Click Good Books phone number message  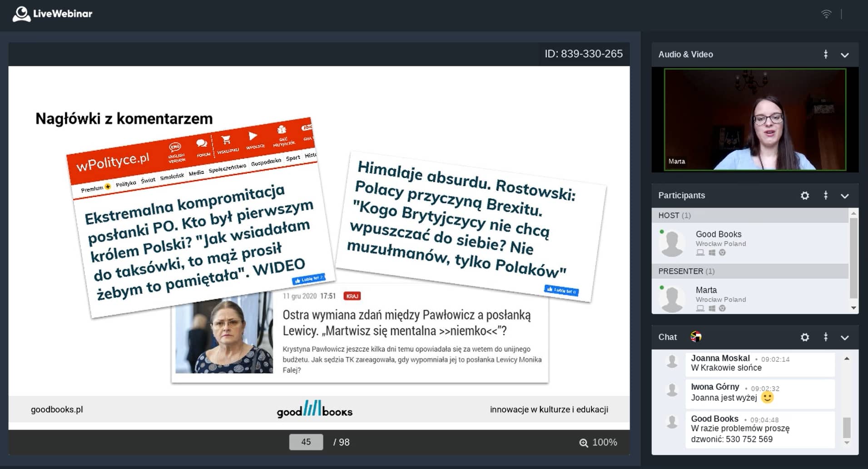[x=760, y=430]
